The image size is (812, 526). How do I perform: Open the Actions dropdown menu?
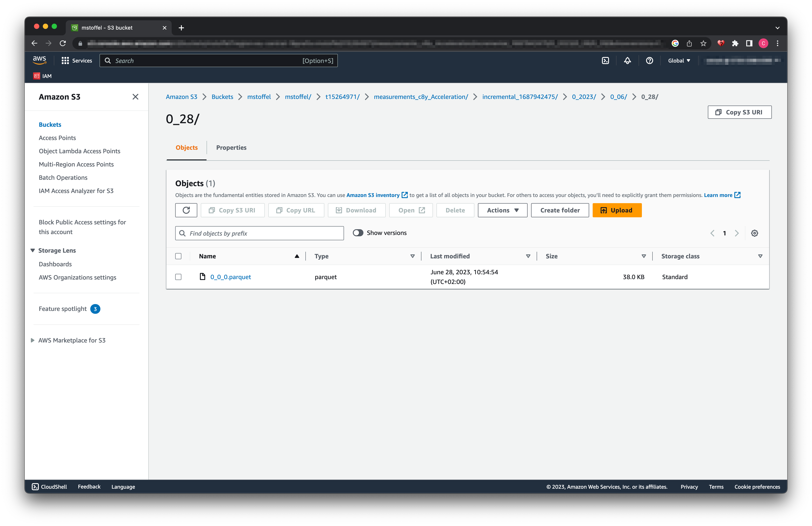(x=502, y=210)
